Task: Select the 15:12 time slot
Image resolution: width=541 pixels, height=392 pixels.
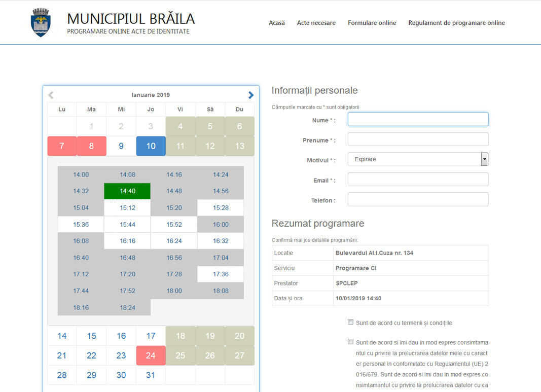Action: (x=127, y=208)
